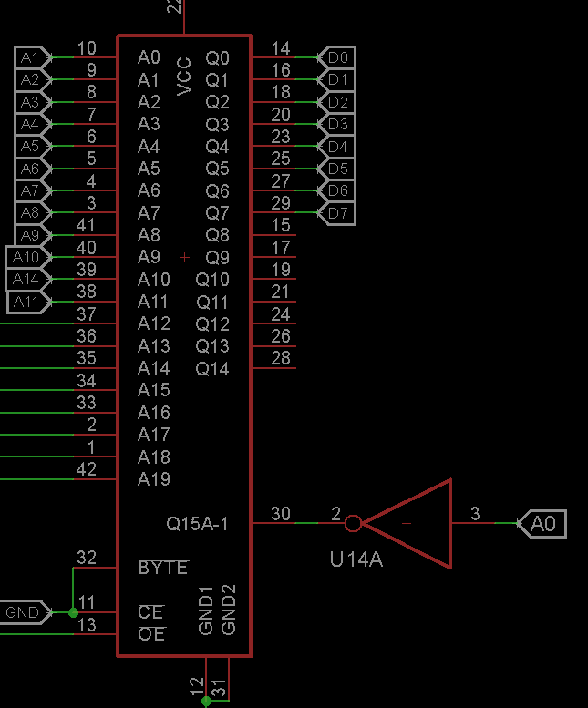Click the U14A reference designator text
This screenshot has width=588, height=708.
pyautogui.click(x=356, y=560)
